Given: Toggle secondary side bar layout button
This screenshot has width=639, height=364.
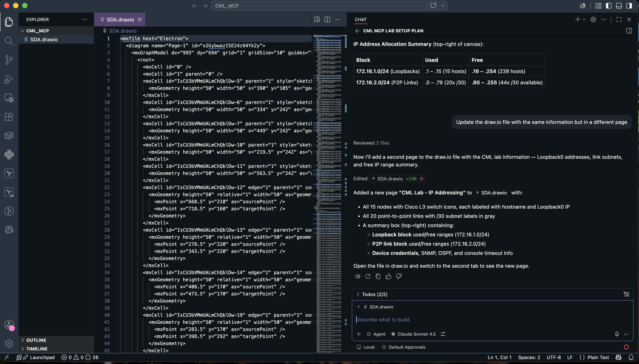Looking at the screenshot, I should (629, 6).
